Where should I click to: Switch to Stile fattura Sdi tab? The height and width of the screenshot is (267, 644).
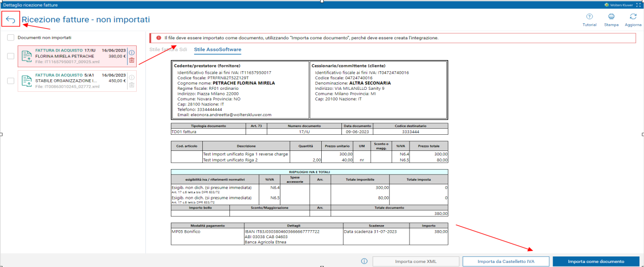click(168, 49)
